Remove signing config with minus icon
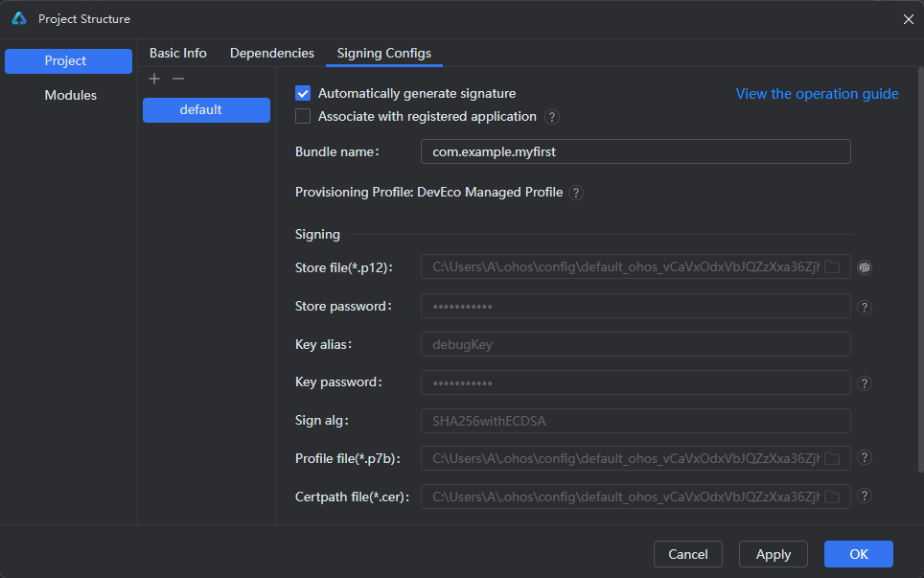The width and height of the screenshot is (924, 578). pos(177,79)
